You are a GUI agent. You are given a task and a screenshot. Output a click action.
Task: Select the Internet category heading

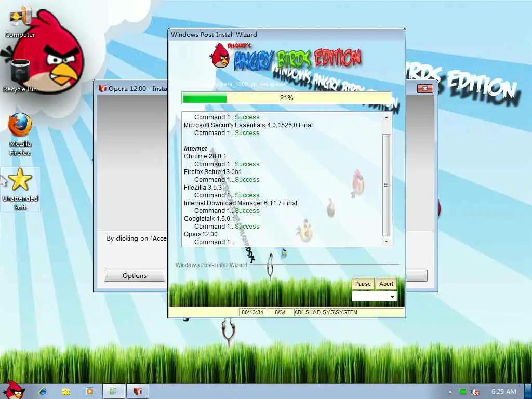pyautogui.click(x=195, y=149)
